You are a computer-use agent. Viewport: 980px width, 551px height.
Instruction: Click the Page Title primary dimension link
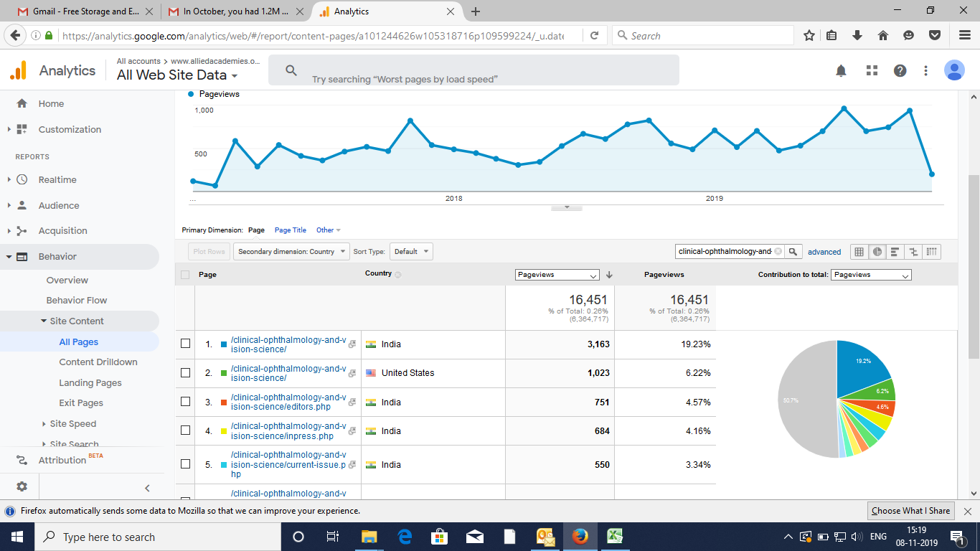coord(290,230)
